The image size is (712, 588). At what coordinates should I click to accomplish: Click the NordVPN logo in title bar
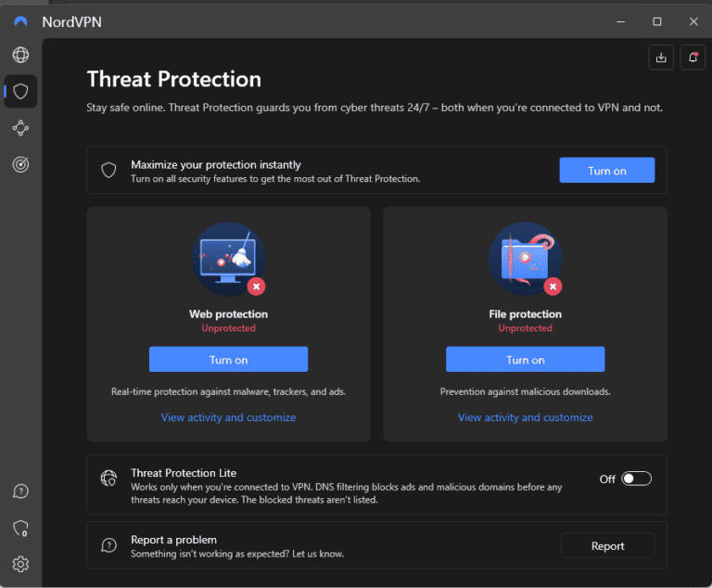tap(20, 21)
